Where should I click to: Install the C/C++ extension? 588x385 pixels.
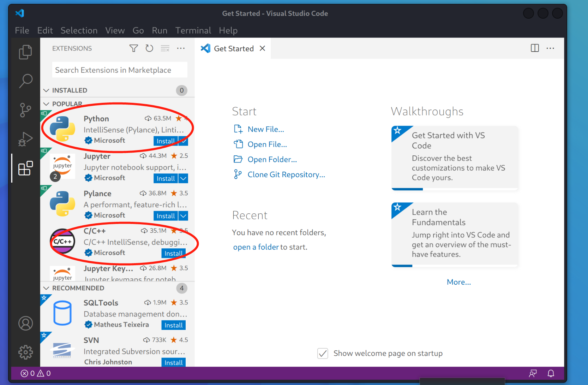pyautogui.click(x=174, y=253)
